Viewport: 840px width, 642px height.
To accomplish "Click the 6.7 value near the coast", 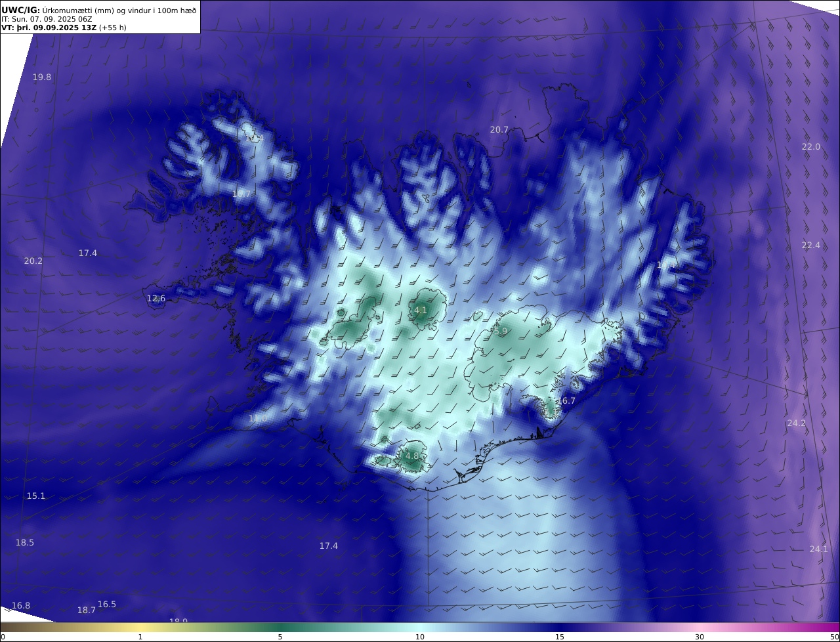I will 568,401.
